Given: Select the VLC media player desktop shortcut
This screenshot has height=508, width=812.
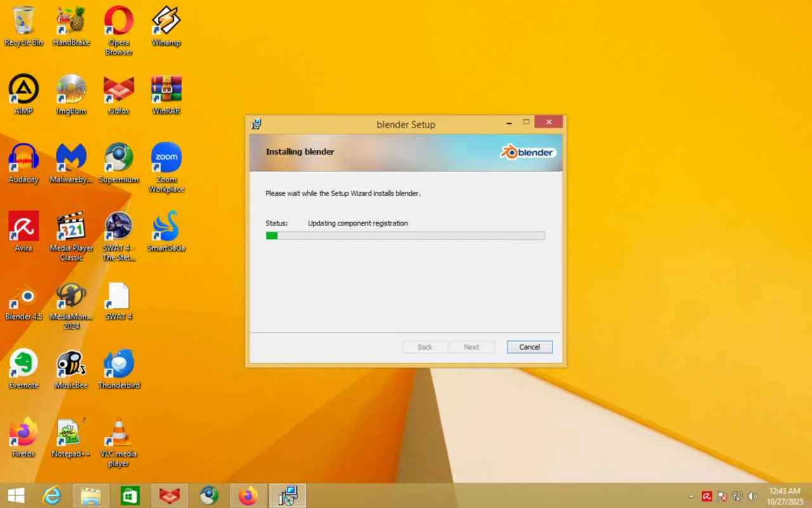Looking at the screenshot, I should [119, 443].
